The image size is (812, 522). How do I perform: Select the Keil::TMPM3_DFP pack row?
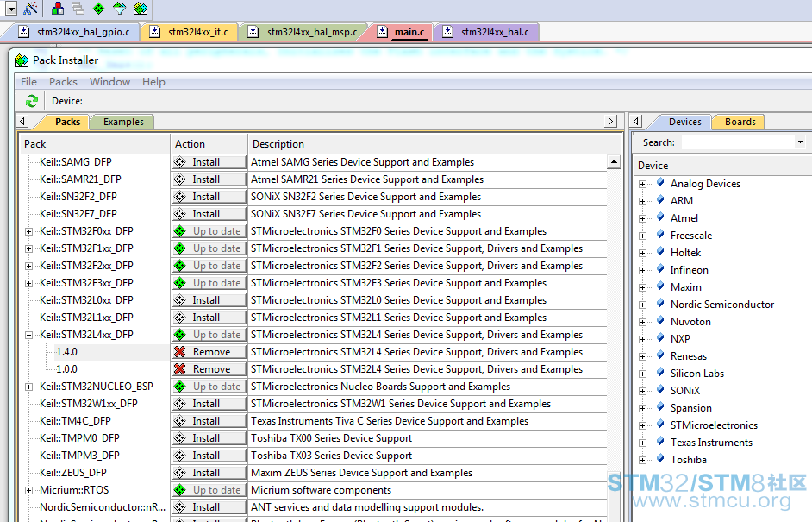79,455
